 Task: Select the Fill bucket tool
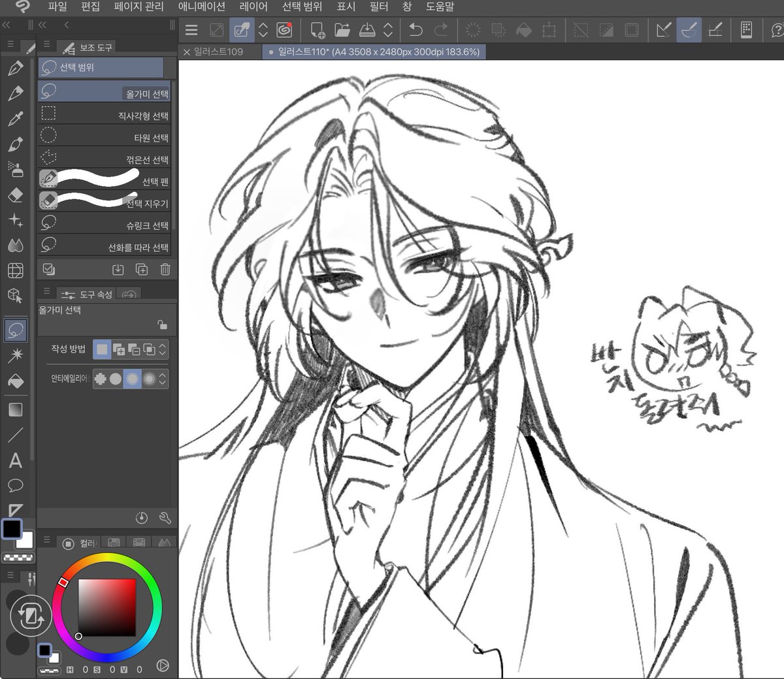pyautogui.click(x=16, y=380)
